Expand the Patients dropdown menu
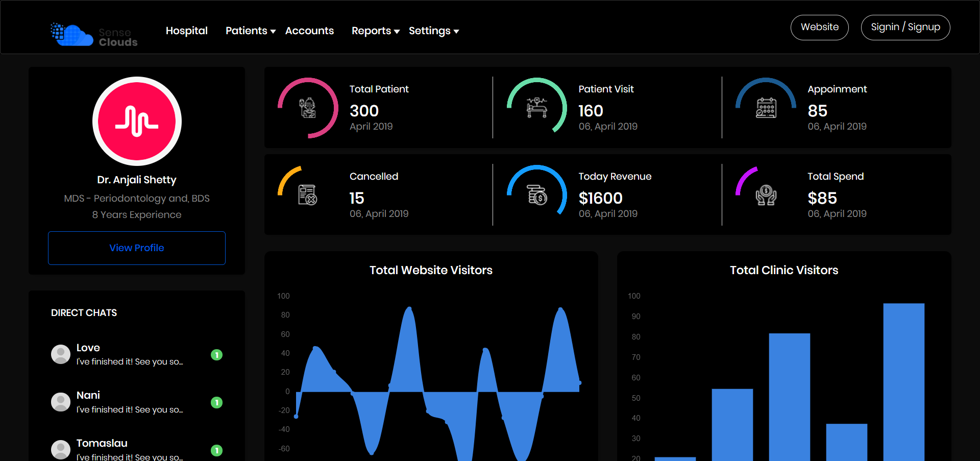 tap(251, 31)
